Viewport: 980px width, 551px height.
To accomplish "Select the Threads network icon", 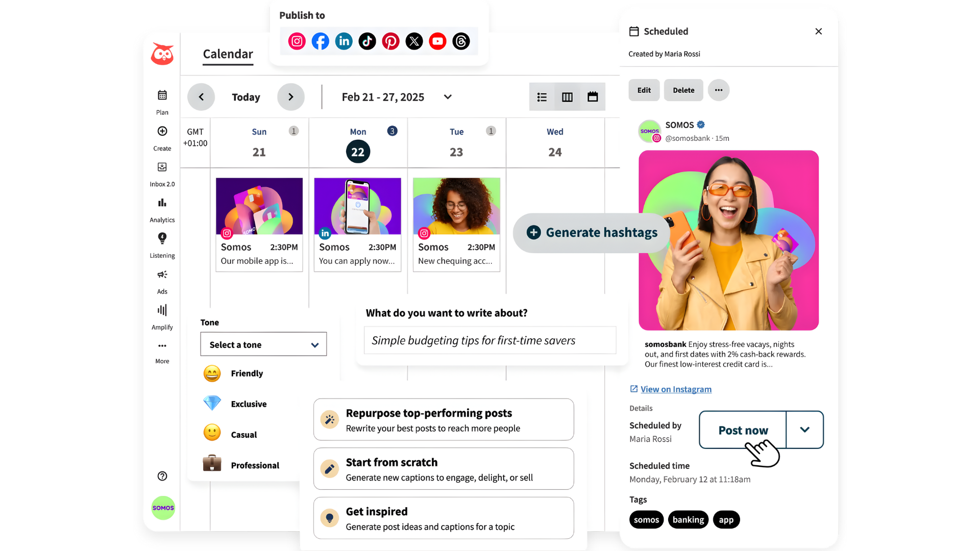I will [461, 41].
